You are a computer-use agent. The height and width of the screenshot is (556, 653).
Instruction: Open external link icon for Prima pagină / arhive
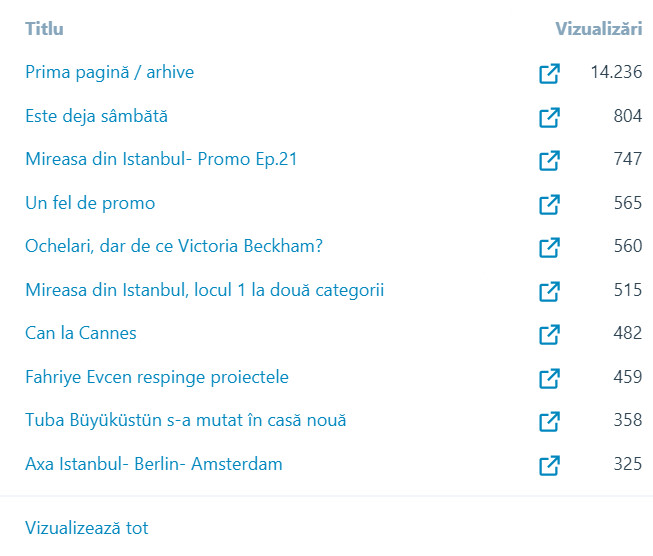coord(549,73)
